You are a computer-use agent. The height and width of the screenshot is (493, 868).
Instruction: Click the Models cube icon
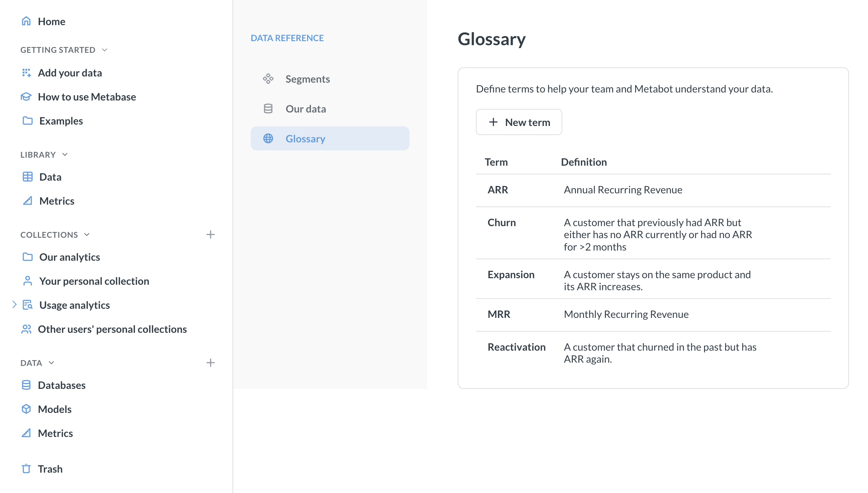tap(26, 409)
